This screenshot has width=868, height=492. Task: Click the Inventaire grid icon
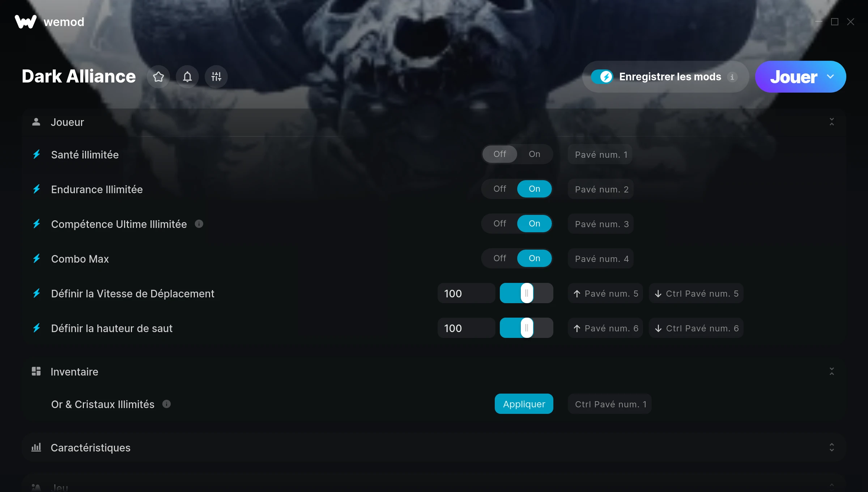pyautogui.click(x=36, y=372)
